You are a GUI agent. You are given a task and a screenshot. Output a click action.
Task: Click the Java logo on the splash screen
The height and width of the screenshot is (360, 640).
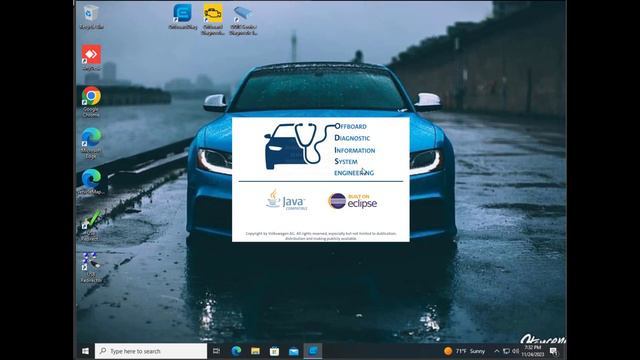(x=287, y=200)
